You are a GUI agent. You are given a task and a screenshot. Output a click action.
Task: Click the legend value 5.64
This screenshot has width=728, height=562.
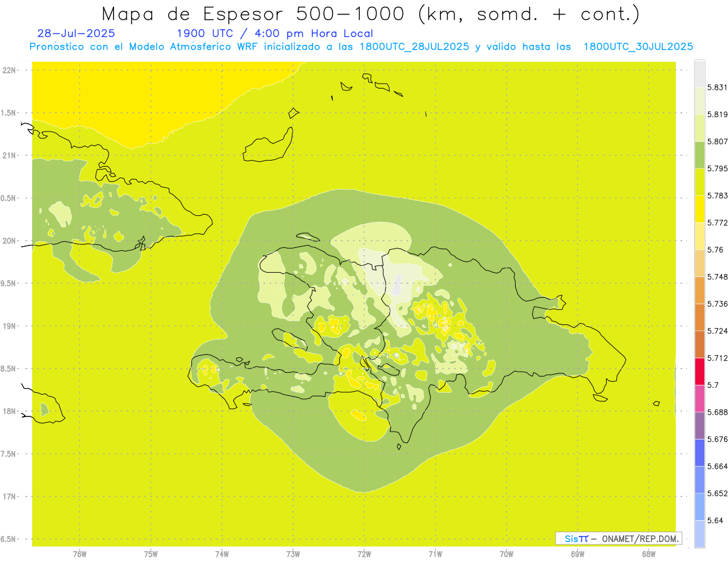coord(715,520)
